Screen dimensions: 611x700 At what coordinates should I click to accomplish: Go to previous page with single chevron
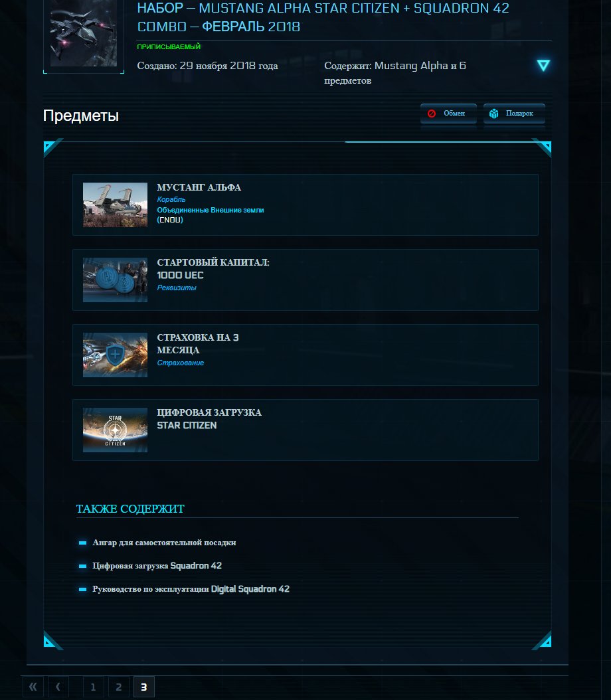pos(58,687)
